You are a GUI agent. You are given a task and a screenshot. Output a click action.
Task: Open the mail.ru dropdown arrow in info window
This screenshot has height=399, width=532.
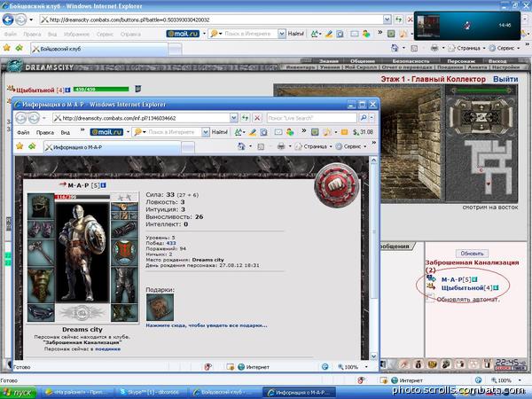click(128, 132)
